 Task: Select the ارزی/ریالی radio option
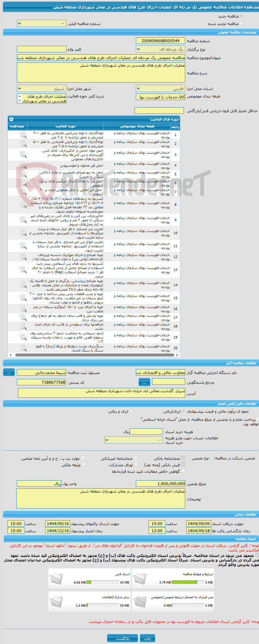coord(183,411)
